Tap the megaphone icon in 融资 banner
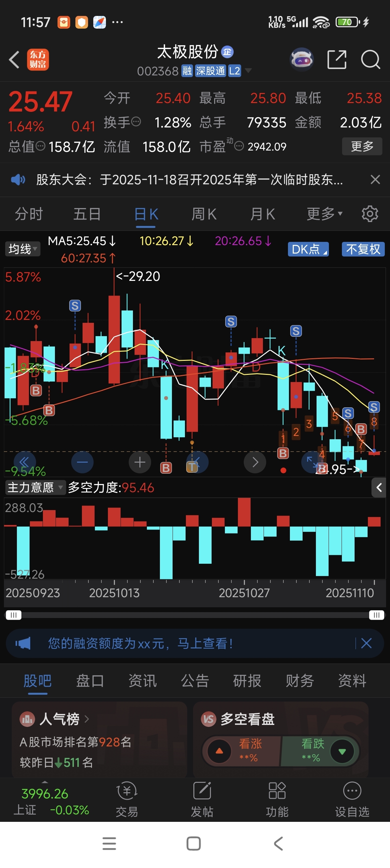390x868 pixels. [x=23, y=643]
